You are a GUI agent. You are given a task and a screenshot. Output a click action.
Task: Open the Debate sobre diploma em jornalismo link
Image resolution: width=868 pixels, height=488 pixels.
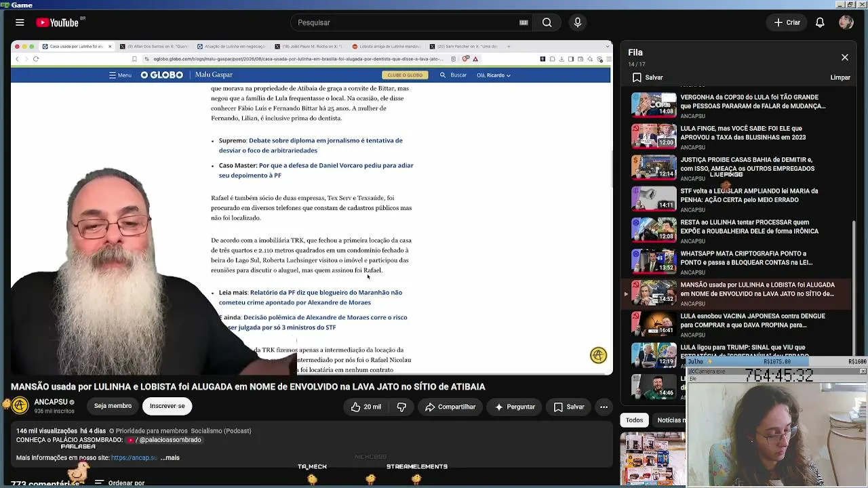point(311,145)
